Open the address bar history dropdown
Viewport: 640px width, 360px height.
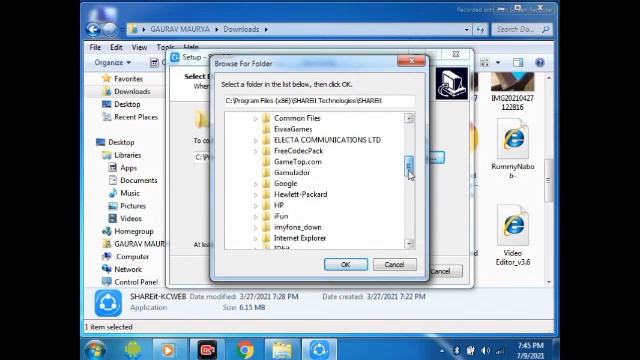click(467, 29)
